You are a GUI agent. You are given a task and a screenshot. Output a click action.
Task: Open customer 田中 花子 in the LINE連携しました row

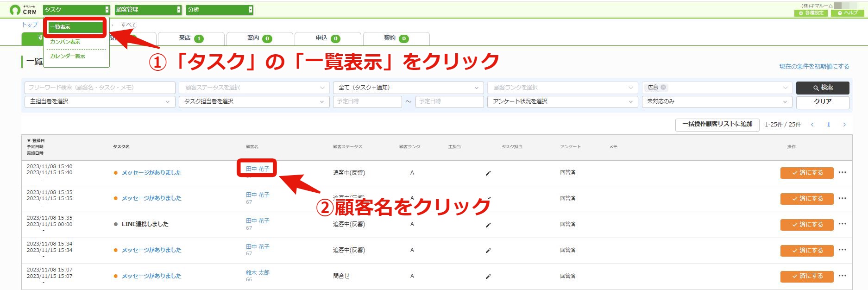tap(258, 221)
